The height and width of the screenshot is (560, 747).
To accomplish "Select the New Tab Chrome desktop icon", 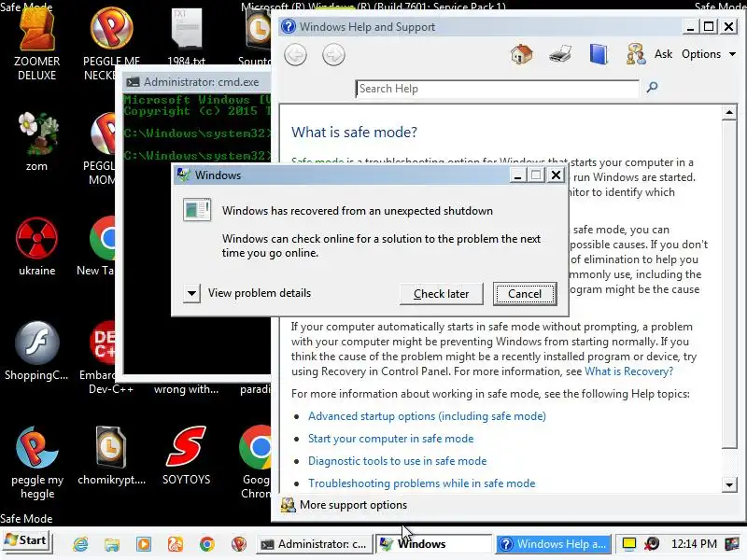I will click(x=98, y=246).
